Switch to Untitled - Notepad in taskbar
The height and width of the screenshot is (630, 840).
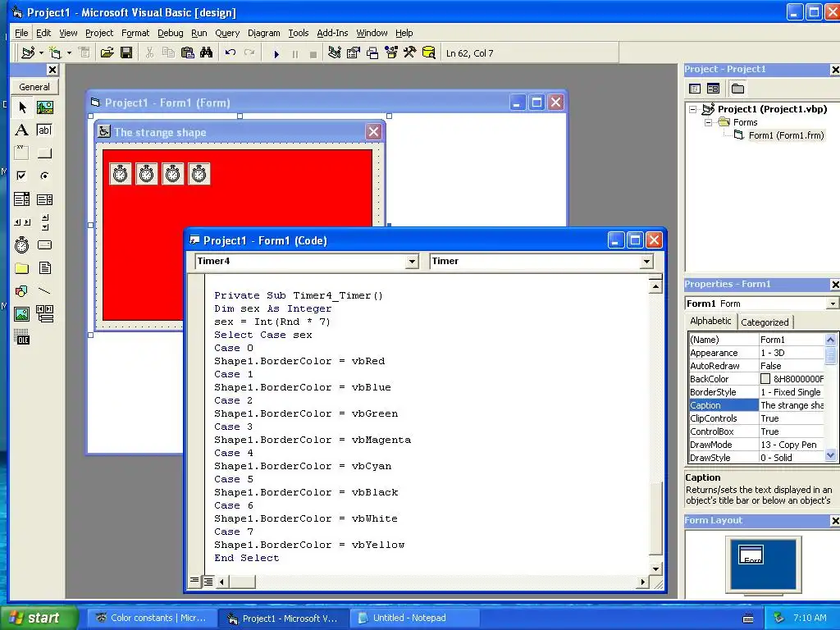(413, 619)
